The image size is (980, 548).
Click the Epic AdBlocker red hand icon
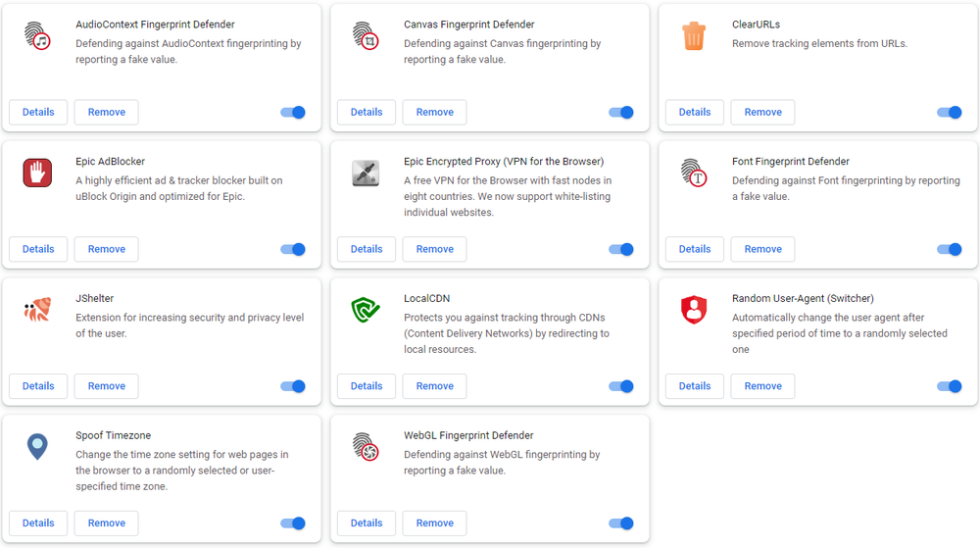(37, 174)
